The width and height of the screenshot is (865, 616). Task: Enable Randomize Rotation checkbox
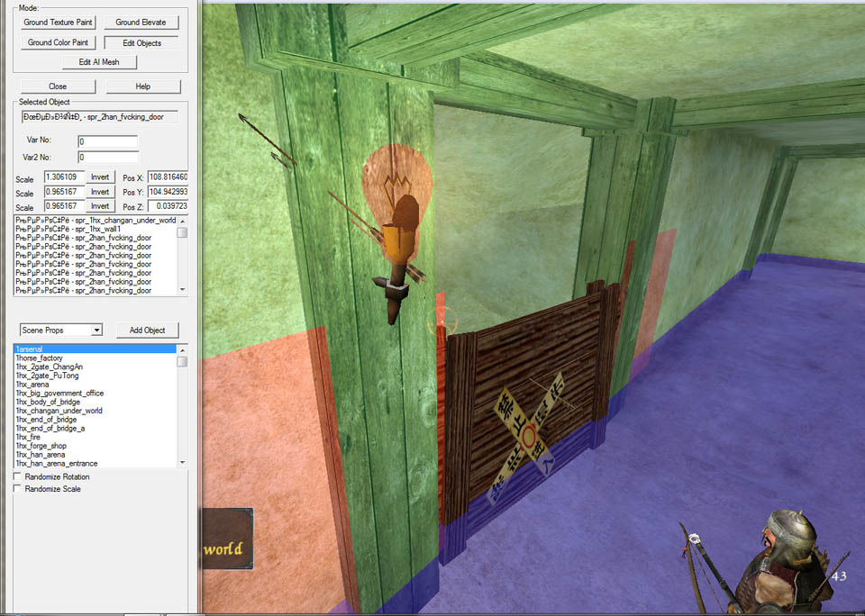pos(18,476)
